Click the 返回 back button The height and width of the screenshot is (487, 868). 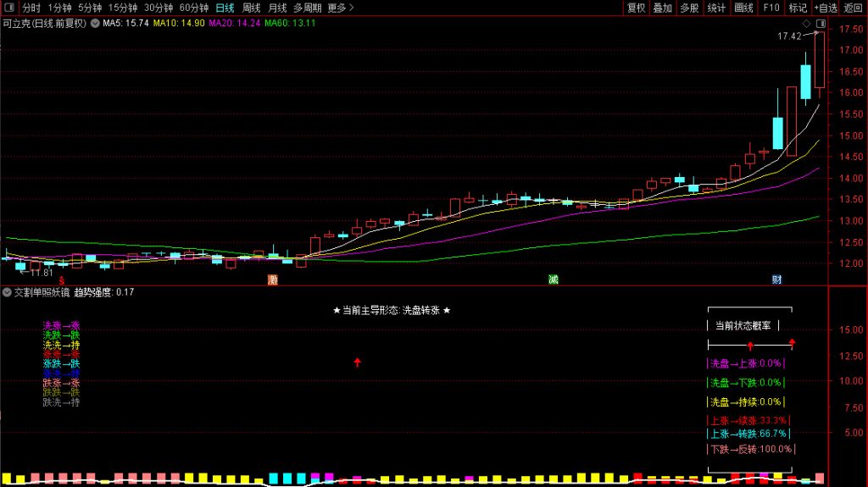point(854,8)
